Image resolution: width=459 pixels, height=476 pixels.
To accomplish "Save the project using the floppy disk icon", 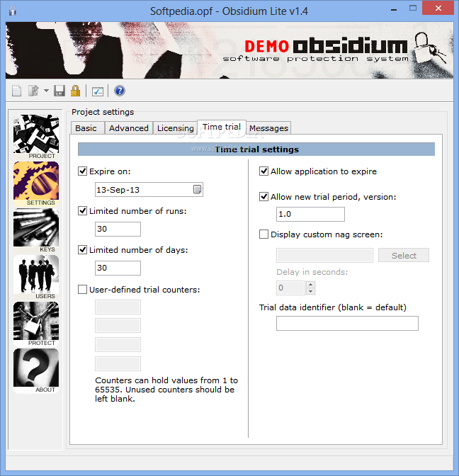I will point(59,91).
